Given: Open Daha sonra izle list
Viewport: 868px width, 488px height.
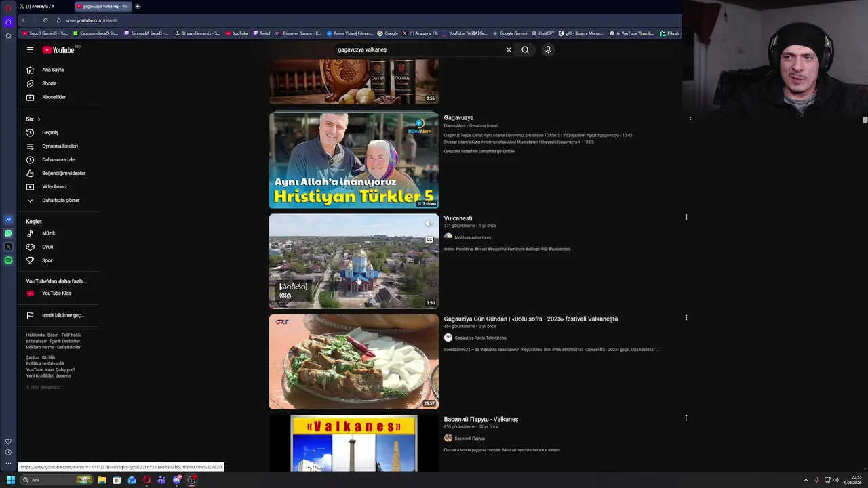Looking at the screenshot, I should 58,159.
